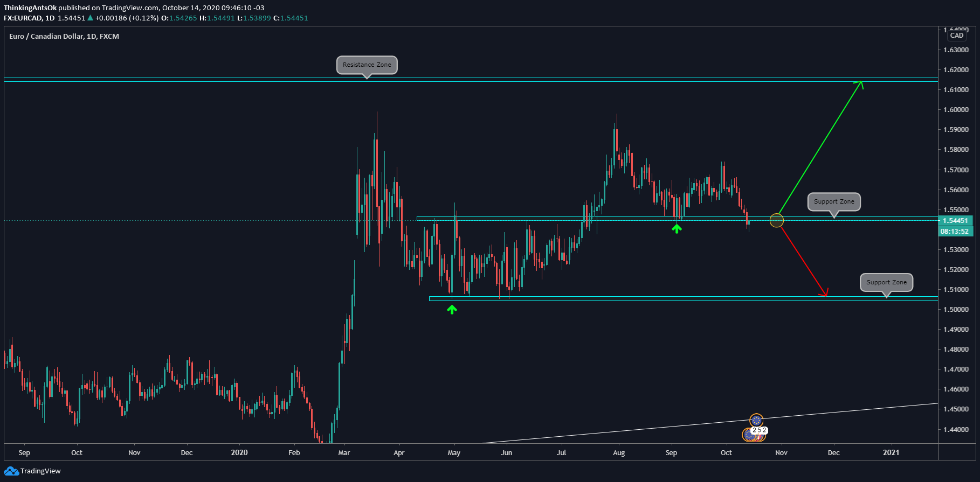Click the Aug label on time axis

click(x=619, y=452)
